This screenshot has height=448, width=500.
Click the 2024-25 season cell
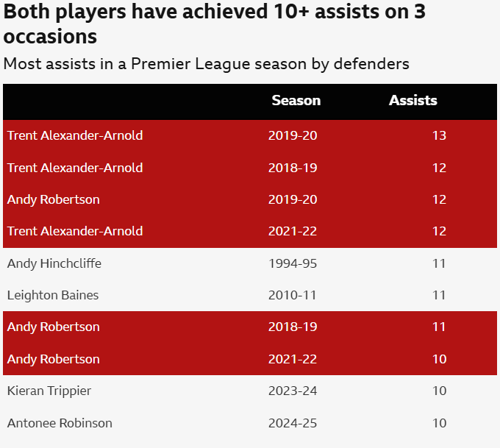(x=293, y=423)
